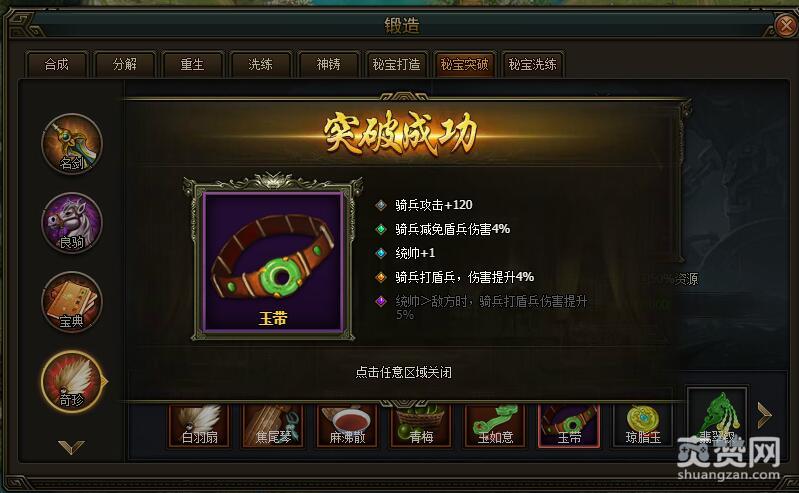Select the 奇珍 feather fan category icon
Image resolution: width=799 pixels, height=493 pixels.
point(72,381)
